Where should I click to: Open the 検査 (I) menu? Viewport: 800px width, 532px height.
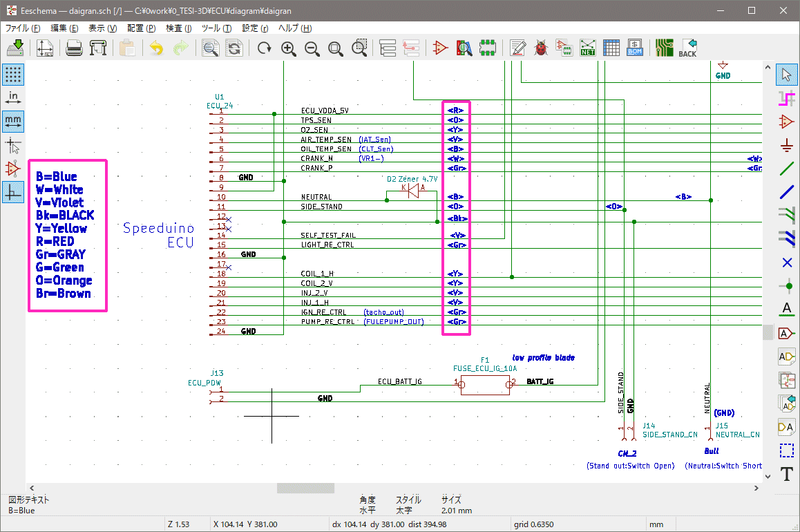coord(178,28)
